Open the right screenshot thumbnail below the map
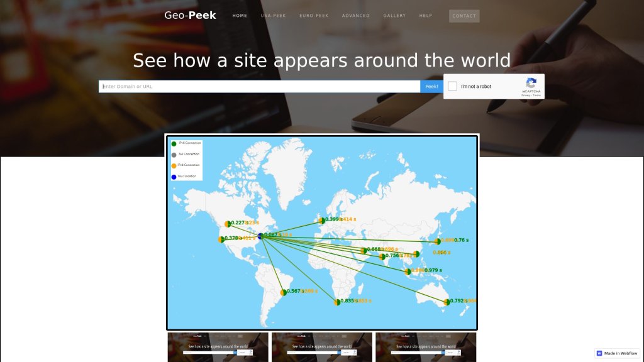Screen dimensions: 644x362 [x=426, y=347]
